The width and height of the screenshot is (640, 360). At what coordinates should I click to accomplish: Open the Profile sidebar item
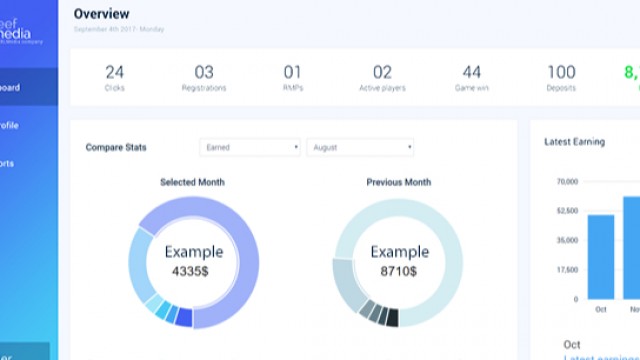(x=10, y=125)
